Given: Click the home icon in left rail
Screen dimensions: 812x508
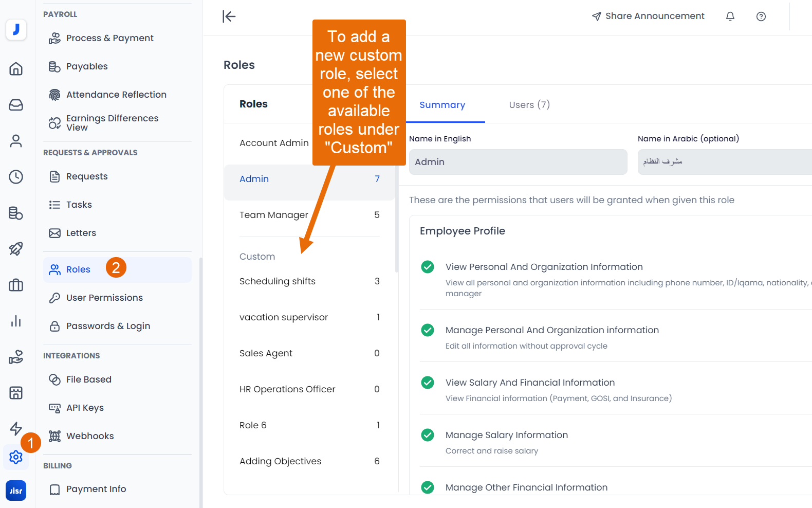Looking at the screenshot, I should click(16, 68).
